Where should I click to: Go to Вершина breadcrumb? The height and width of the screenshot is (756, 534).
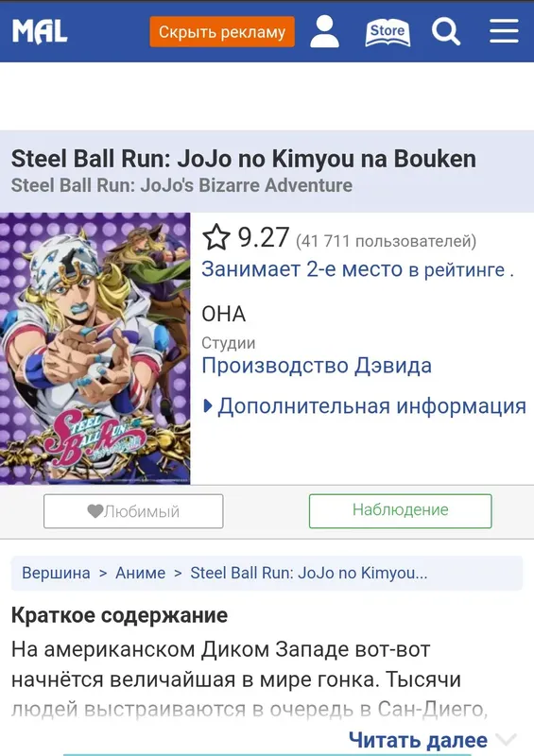(x=56, y=573)
